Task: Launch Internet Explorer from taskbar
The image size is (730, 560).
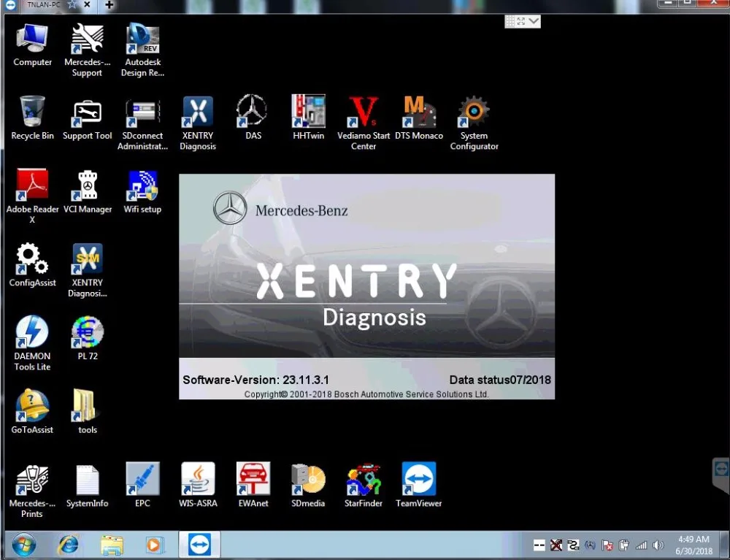Action: pyautogui.click(x=69, y=545)
